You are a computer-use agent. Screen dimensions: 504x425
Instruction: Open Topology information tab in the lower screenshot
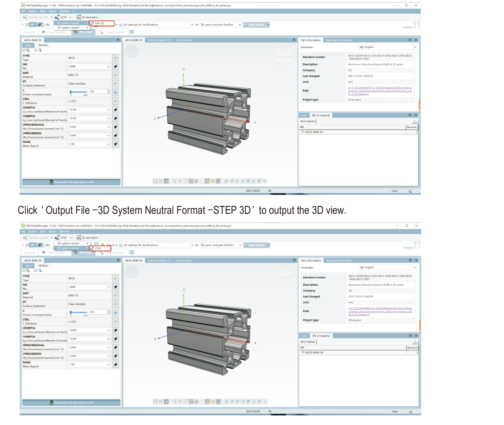tap(339, 261)
